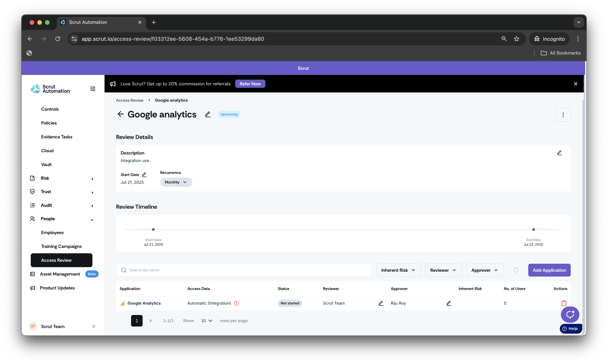This screenshot has width=608, height=364.
Task: Click the edit pencil beside Google analytics title
Action: pyautogui.click(x=208, y=114)
